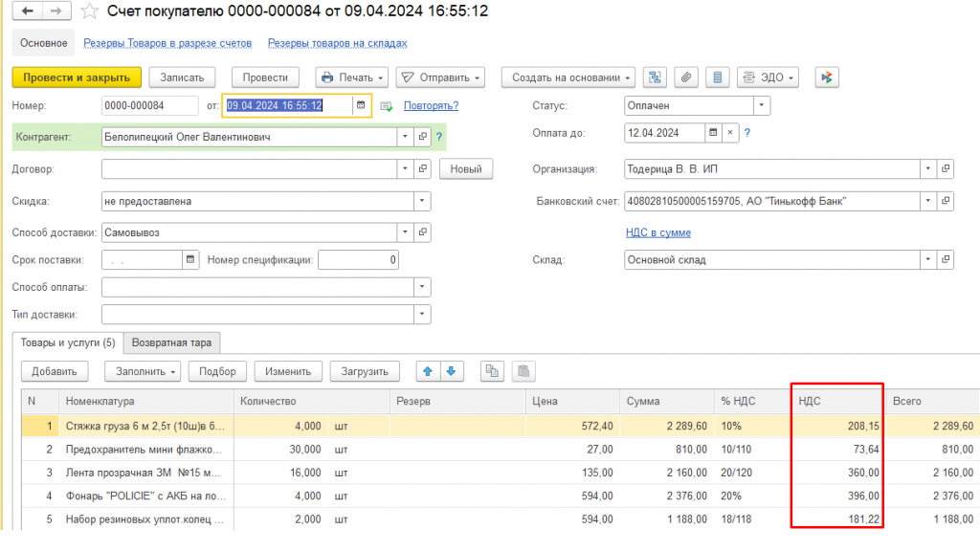980x551 pixels.
Task: Open attached files paperclip icon
Action: click(x=685, y=77)
